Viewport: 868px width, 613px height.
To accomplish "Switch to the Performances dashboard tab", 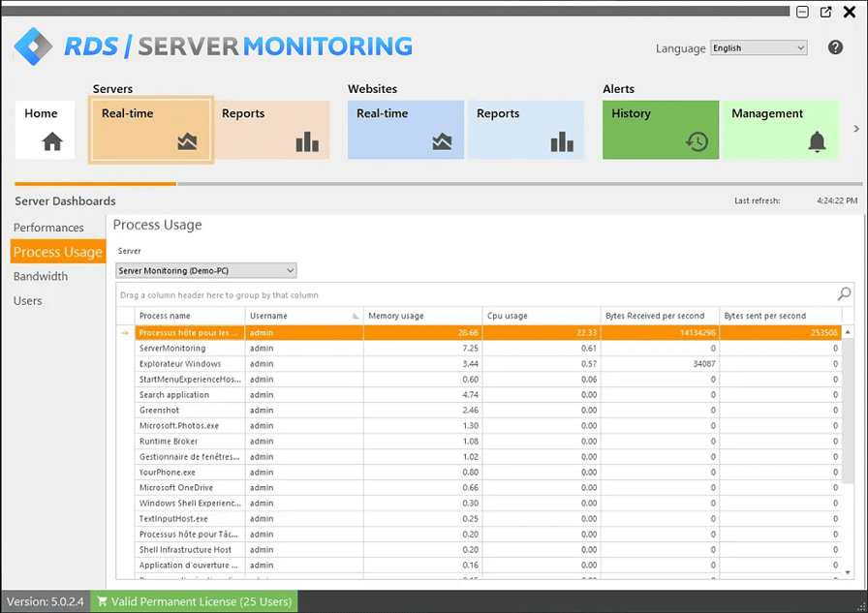I will (x=48, y=228).
